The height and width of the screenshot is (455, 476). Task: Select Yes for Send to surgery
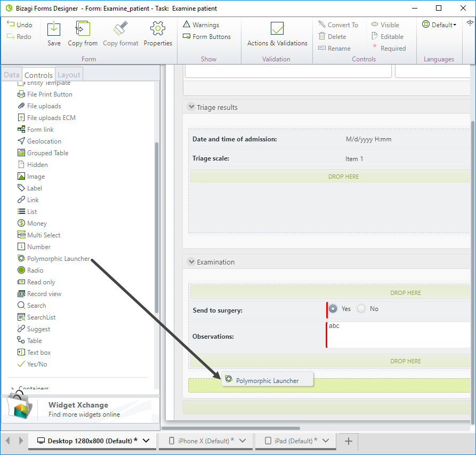click(x=333, y=309)
